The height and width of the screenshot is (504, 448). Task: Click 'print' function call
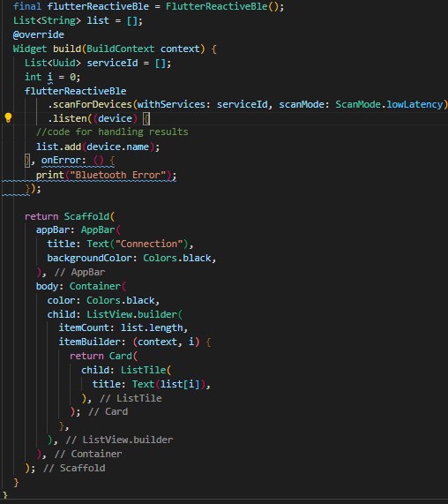[49, 175]
